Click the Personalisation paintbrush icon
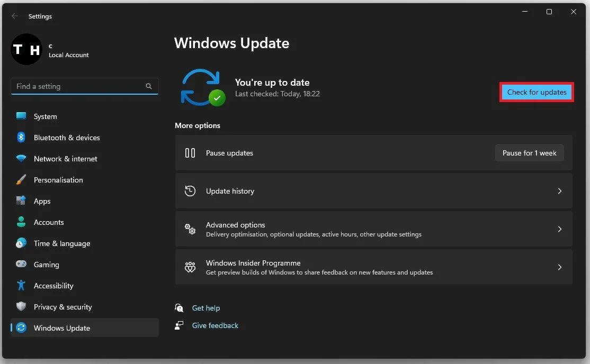This screenshot has width=590, height=364. pos(21,179)
